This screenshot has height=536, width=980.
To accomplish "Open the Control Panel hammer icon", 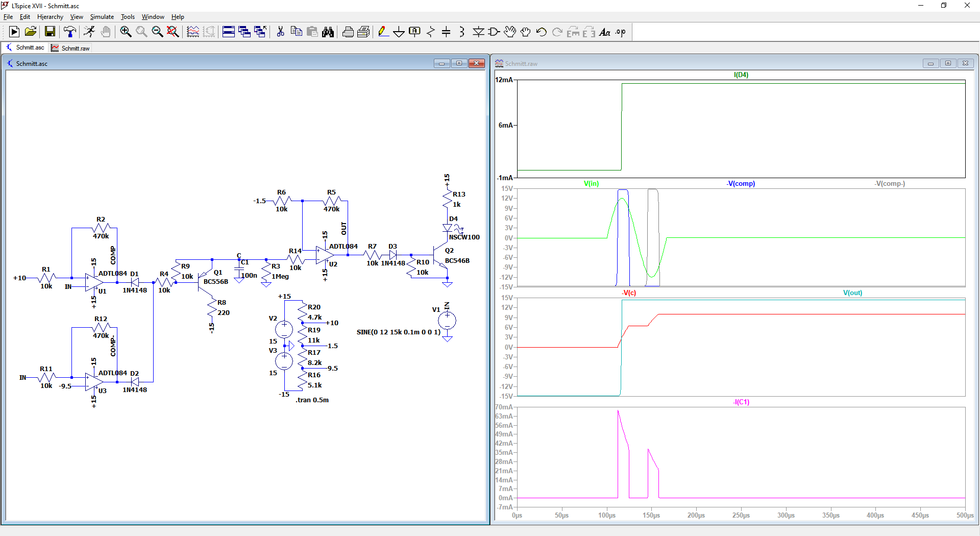I will [70, 32].
